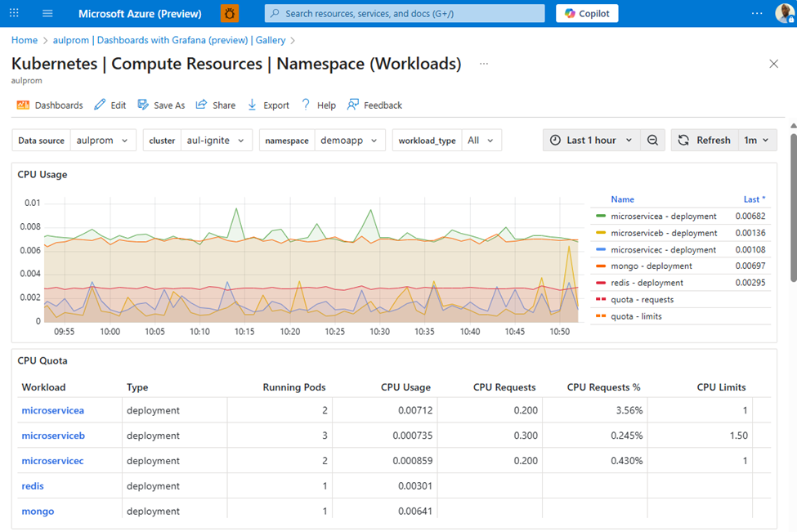
Task: Toggle mongo - deployment legend series
Action: click(x=651, y=266)
